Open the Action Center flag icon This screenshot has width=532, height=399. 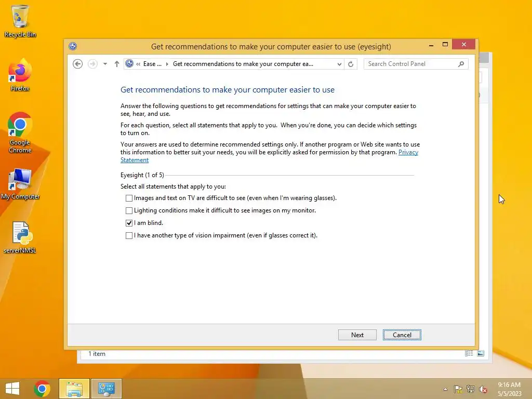pos(458,389)
